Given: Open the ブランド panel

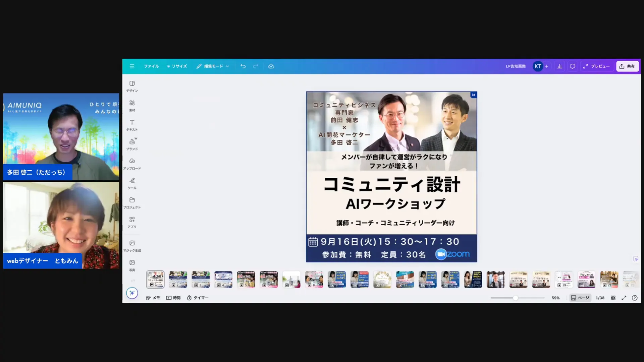Looking at the screenshot, I should pos(132,144).
